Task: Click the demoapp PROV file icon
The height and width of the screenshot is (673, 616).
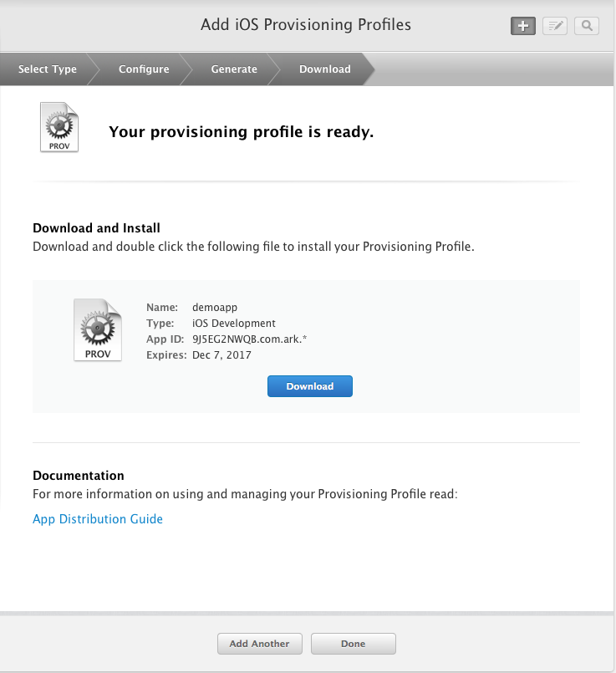Action: [x=98, y=329]
